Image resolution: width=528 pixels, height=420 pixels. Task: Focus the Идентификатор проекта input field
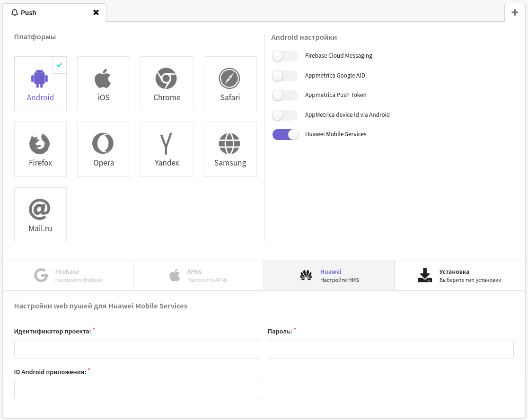click(x=137, y=350)
